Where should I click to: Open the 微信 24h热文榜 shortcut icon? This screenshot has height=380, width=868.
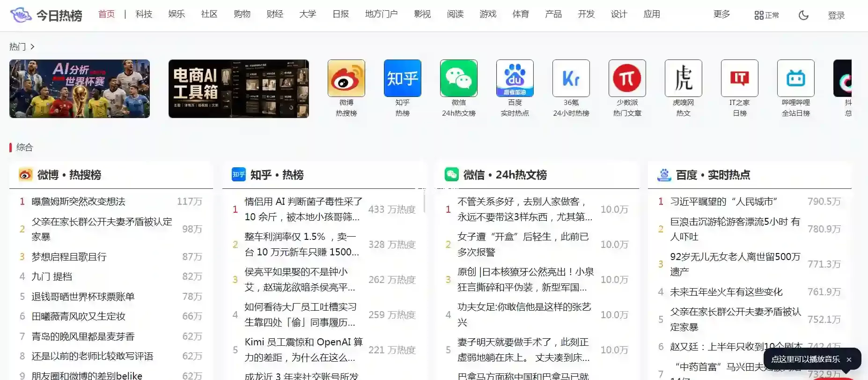pos(459,78)
